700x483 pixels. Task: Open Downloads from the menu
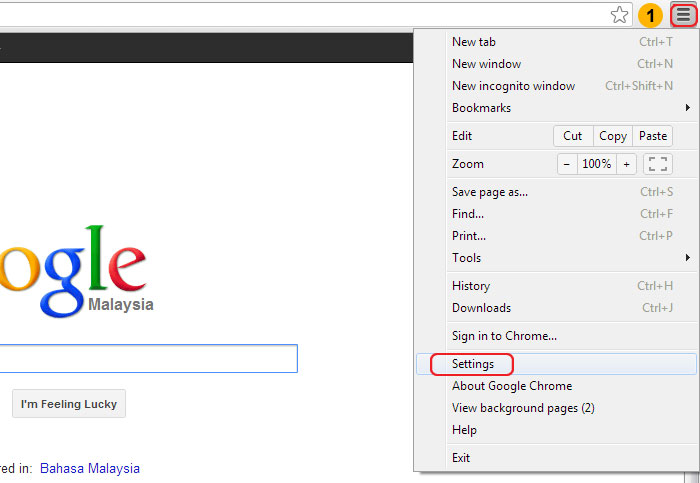(x=556, y=308)
